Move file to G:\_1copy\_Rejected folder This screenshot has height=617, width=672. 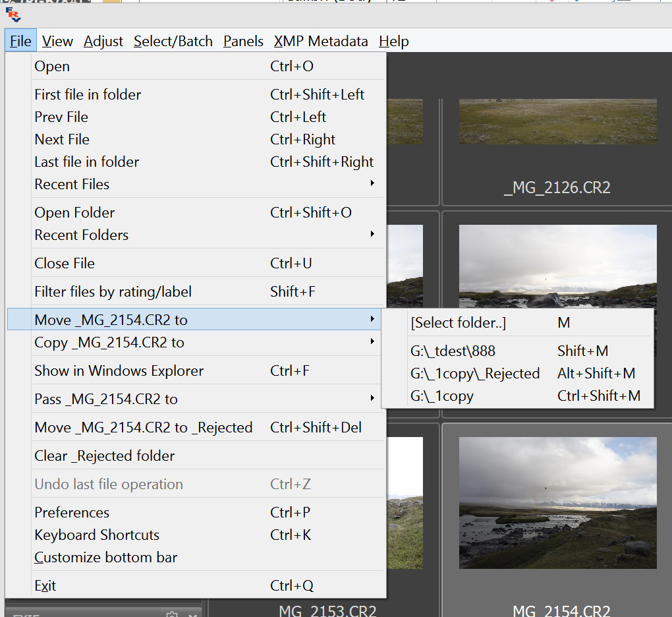click(474, 374)
